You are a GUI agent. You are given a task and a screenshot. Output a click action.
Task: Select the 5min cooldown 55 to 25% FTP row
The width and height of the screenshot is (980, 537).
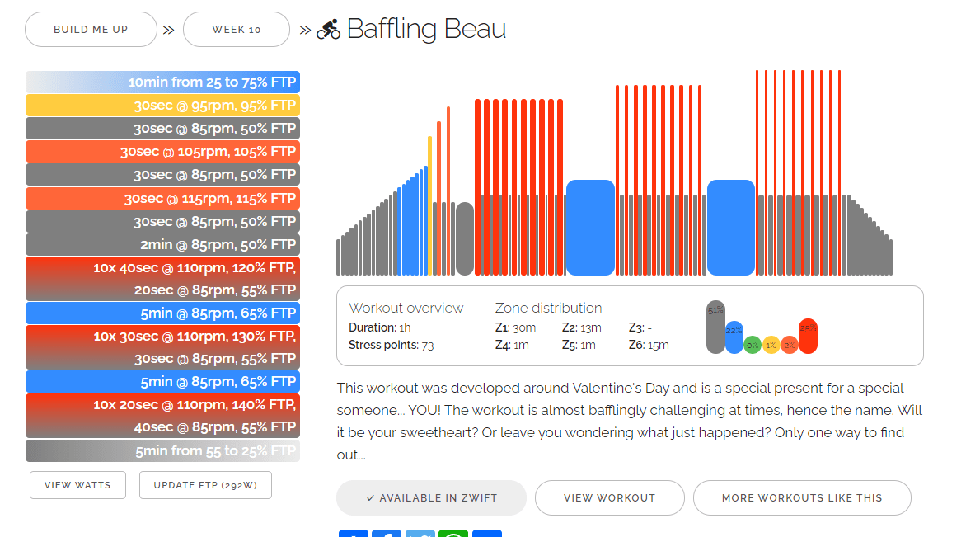162,450
